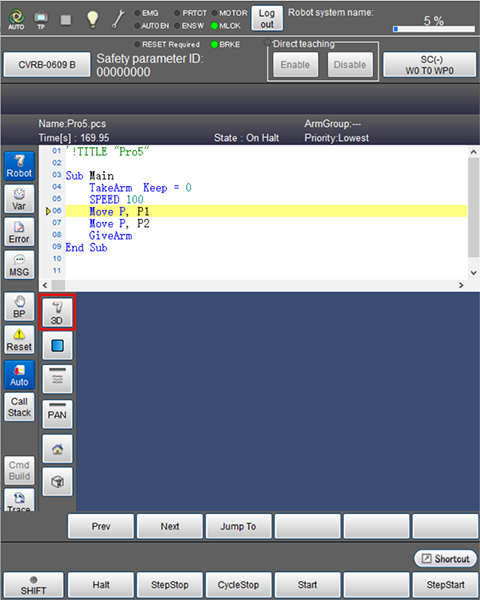Open the view settings sliders icon

click(57, 379)
